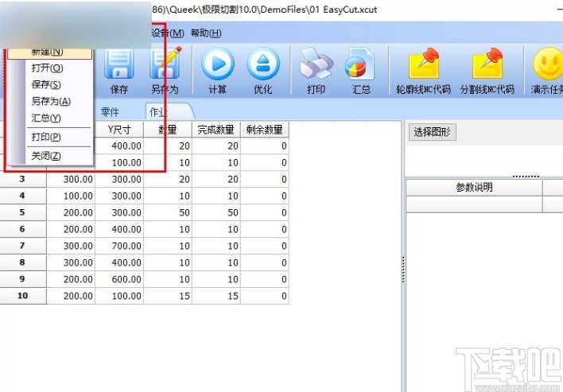
Task: Select row header 10
Action: pyautogui.click(x=22, y=296)
